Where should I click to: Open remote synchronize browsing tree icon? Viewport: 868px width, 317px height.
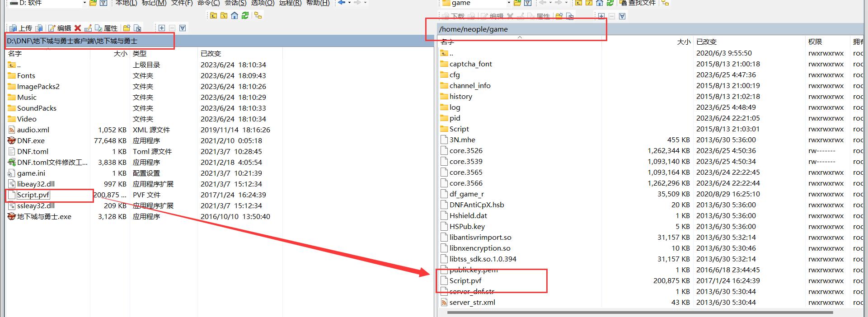click(x=665, y=3)
